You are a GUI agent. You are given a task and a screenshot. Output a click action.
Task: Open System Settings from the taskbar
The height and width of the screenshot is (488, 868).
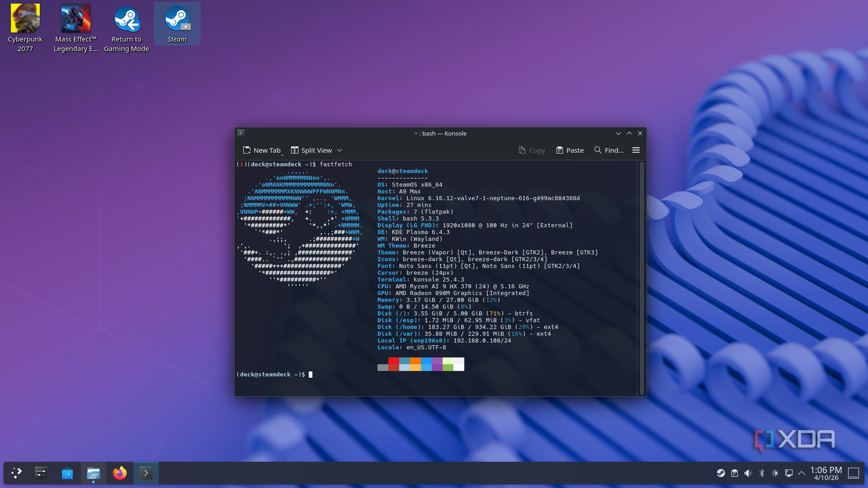41,473
